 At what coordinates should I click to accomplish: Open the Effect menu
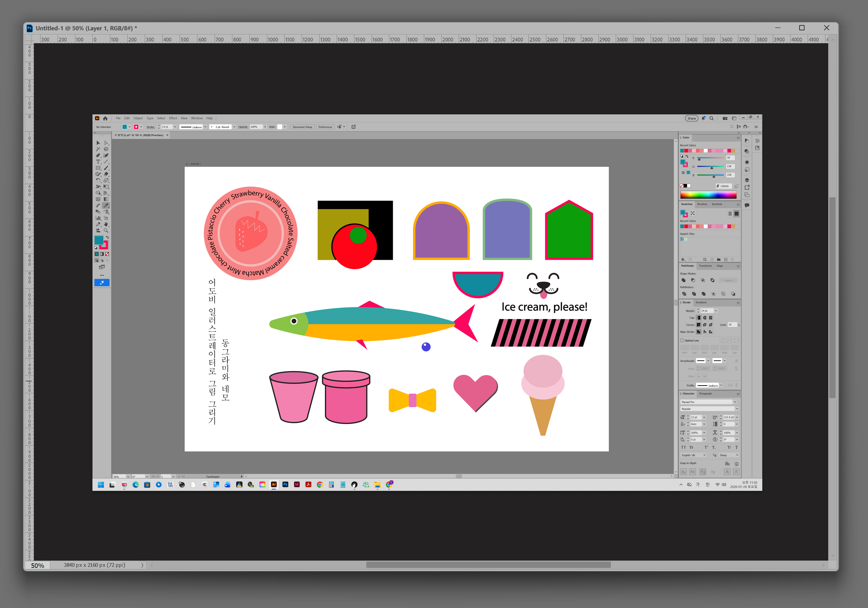[x=173, y=118]
